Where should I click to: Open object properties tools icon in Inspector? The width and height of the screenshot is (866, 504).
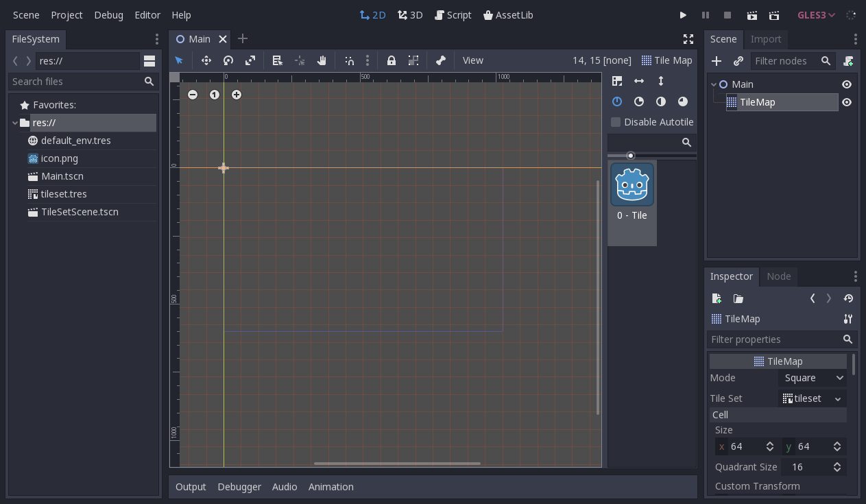tap(848, 319)
